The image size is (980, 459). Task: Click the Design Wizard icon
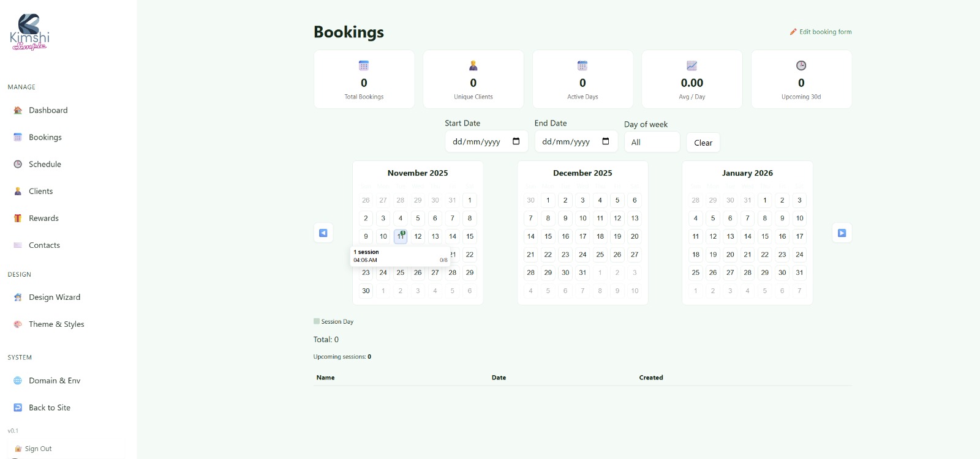(18, 297)
